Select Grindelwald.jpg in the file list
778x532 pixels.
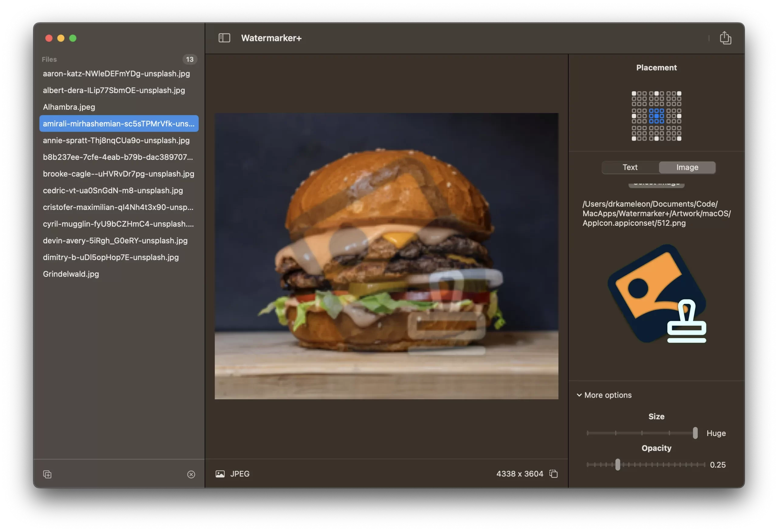click(x=71, y=274)
